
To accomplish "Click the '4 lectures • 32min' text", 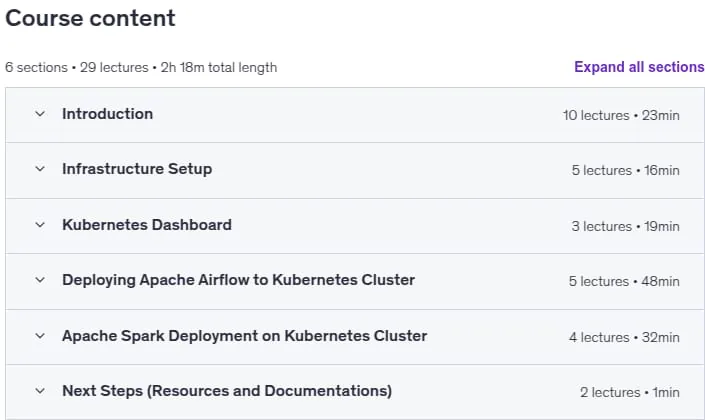I will click(624, 337).
